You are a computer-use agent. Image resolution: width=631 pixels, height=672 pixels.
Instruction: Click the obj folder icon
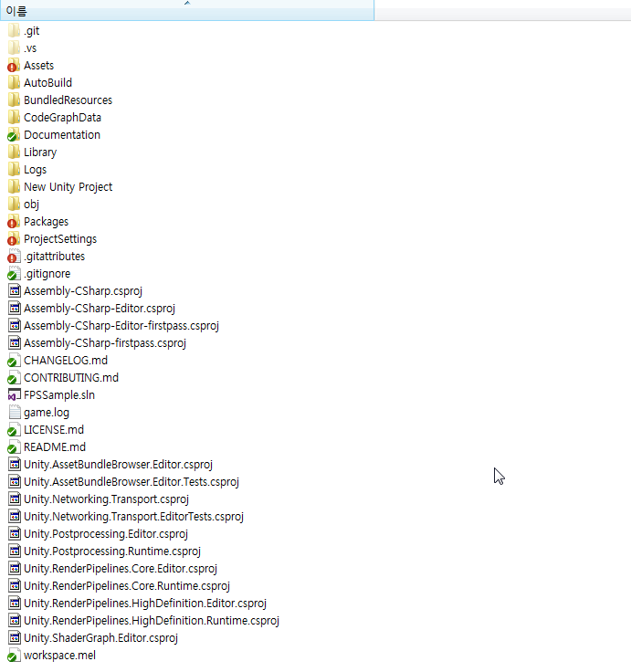(14, 204)
